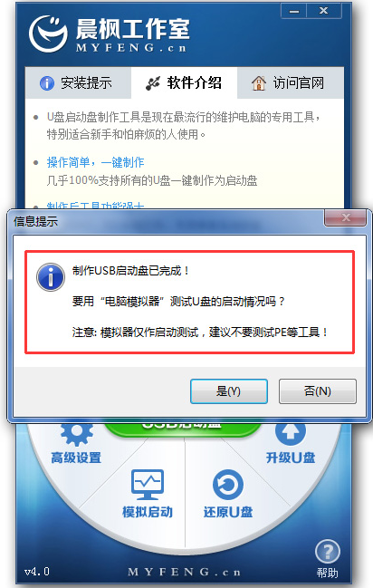This screenshot has height=588, width=373.
Task: Open the 访问官网 tab
Action: [291, 82]
